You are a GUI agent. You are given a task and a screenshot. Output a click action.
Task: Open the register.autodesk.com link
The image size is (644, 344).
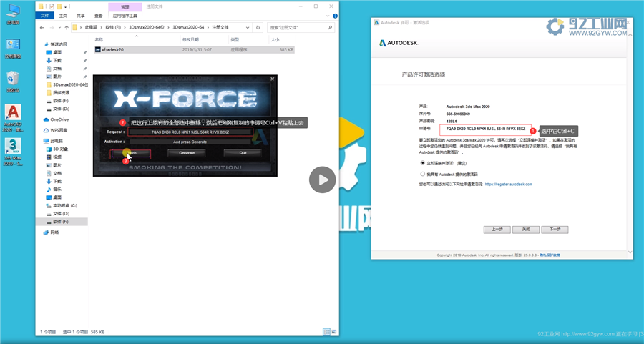(509, 185)
